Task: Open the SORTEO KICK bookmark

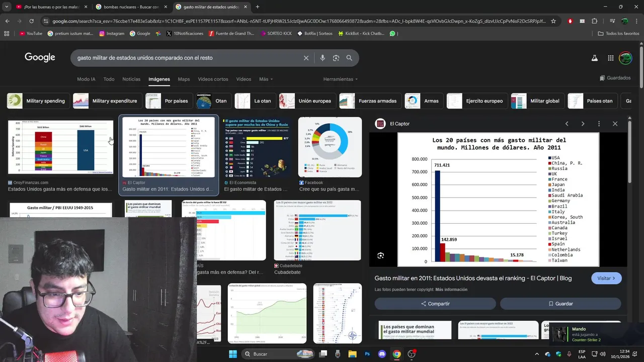Action: tap(276, 34)
